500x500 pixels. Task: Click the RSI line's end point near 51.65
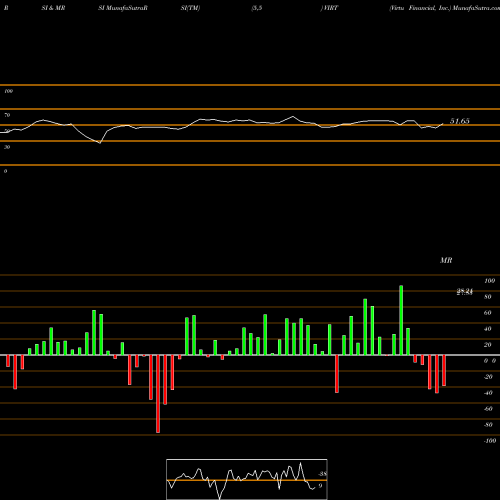coord(443,124)
